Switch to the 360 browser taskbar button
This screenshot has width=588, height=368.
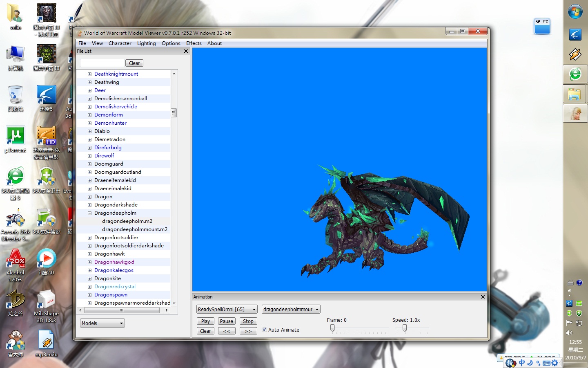[575, 74]
